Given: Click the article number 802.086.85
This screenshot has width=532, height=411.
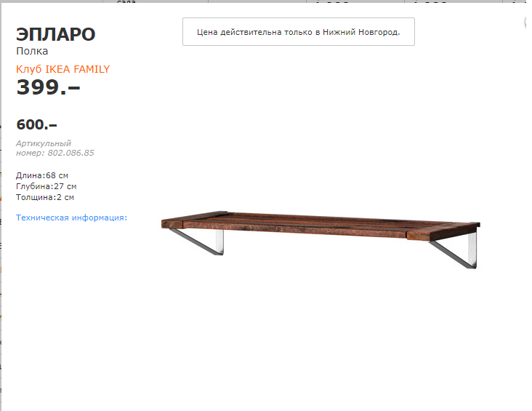Looking at the screenshot, I should tap(70, 153).
